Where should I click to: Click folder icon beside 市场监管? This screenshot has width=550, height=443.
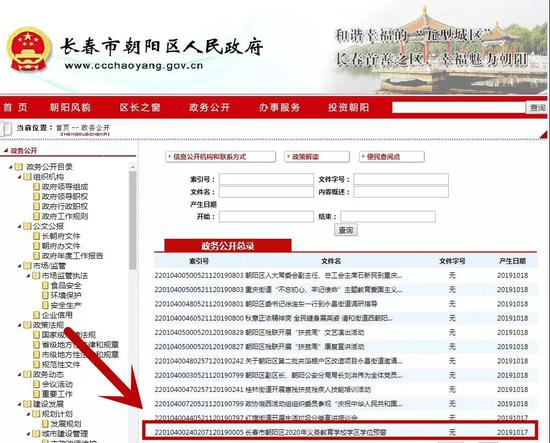pyautogui.click(x=27, y=266)
